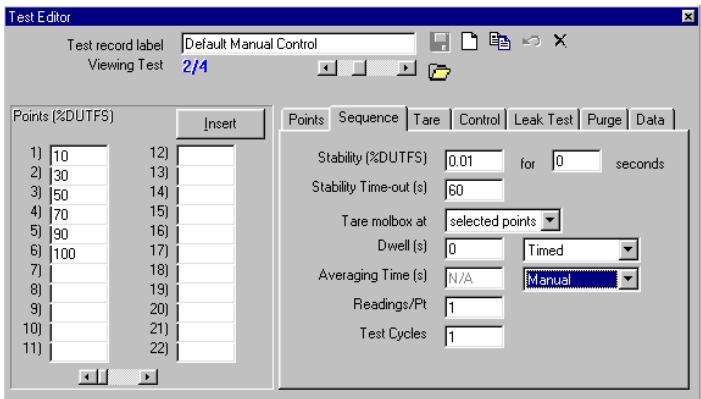Click the undo arrow icon
Image resolution: width=701 pixels, height=399 pixels.
click(532, 42)
